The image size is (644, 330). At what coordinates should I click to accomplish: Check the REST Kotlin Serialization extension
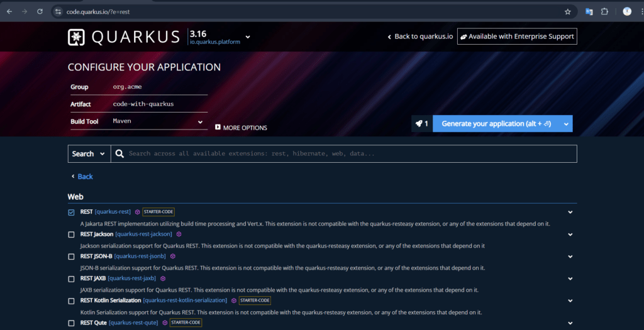72,301
